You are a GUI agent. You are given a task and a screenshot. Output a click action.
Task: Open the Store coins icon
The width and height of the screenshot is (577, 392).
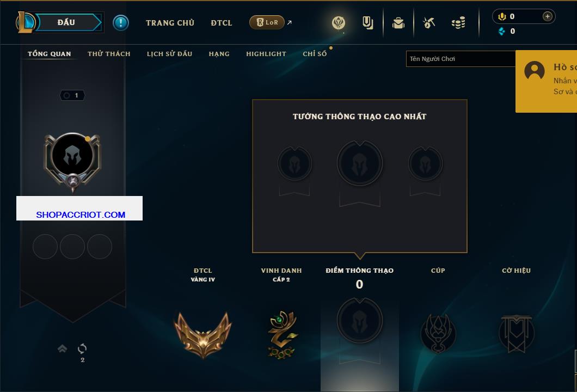458,23
